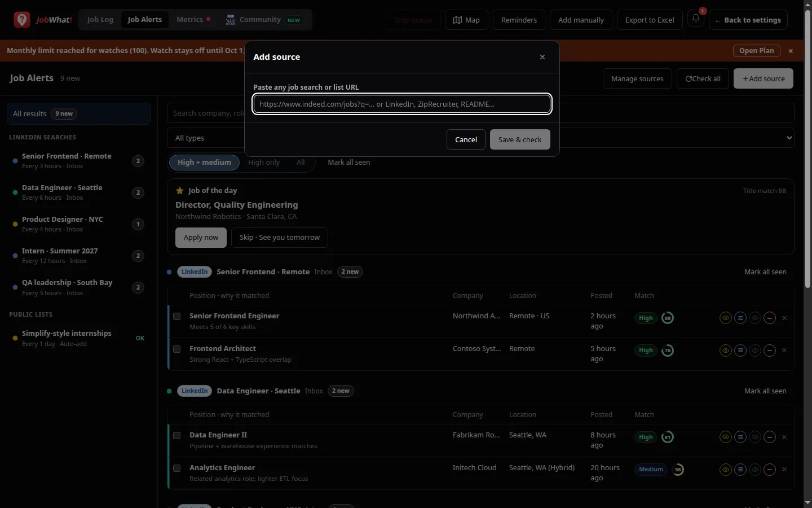Click the dropdown chevron right of the types filter

click(789, 138)
